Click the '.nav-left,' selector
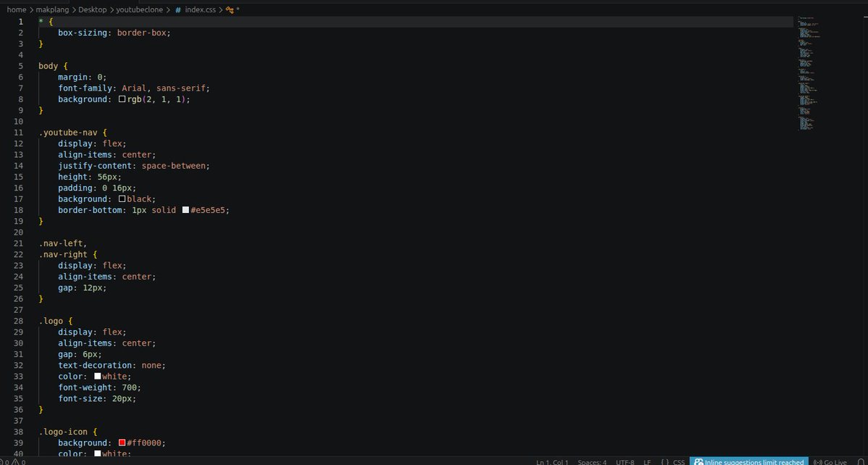The image size is (868, 465). click(x=63, y=243)
